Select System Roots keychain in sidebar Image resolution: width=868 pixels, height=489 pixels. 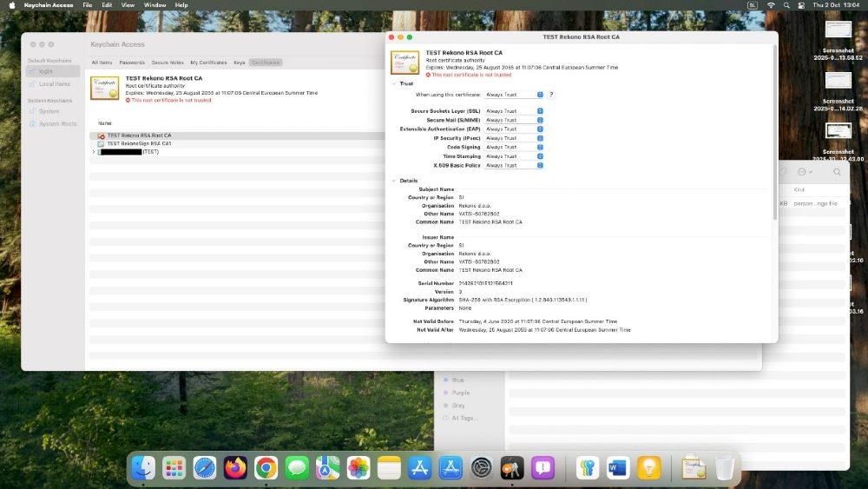53,124
